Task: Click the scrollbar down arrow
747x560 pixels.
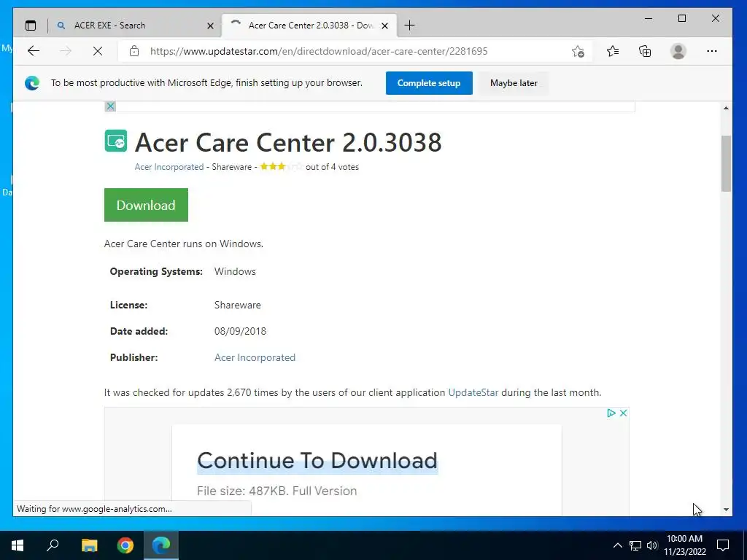Action: (726, 509)
